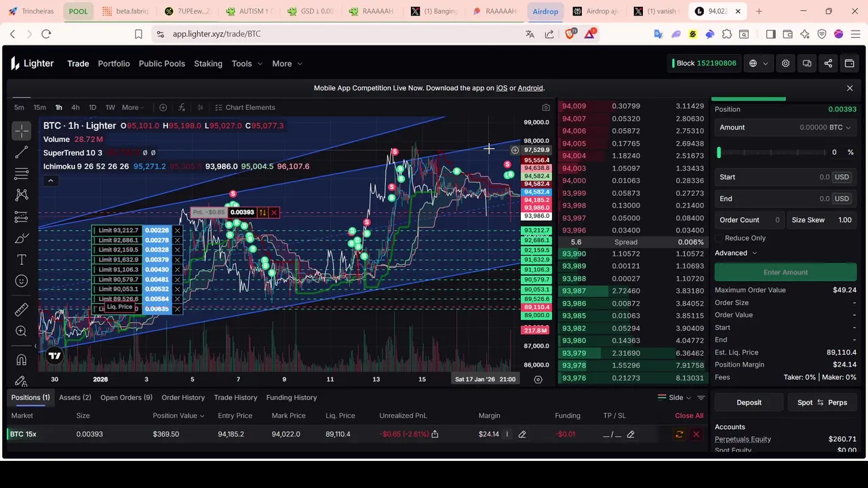Open the Funding History tab
The width and height of the screenshot is (868, 488).
[x=292, y=397]
